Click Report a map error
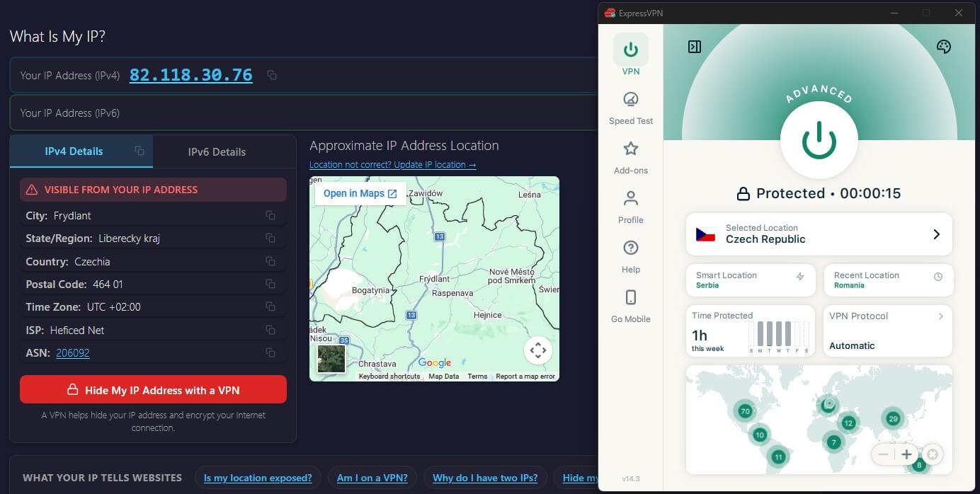This screenshot has width=980, height=494. [x=525, y=377]
